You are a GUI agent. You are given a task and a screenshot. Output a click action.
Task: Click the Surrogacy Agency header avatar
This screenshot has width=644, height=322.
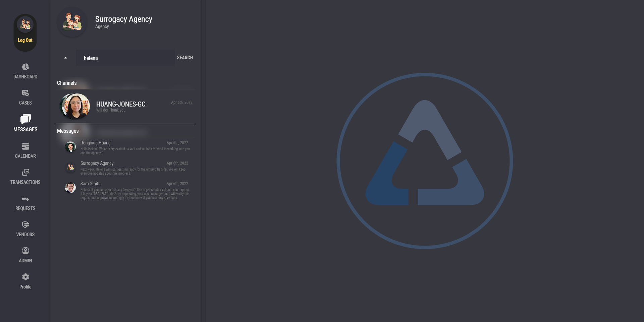click(72, 22)
